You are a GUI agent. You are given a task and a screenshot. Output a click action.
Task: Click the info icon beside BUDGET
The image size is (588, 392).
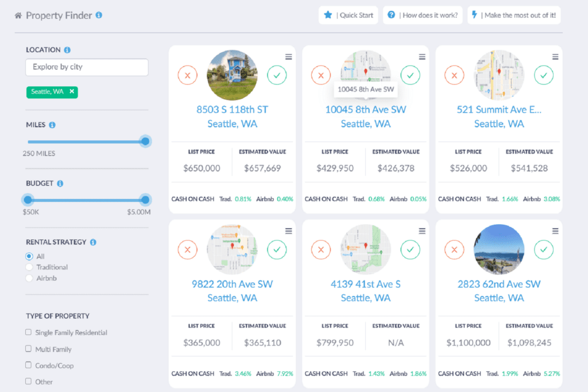(61, 183)
